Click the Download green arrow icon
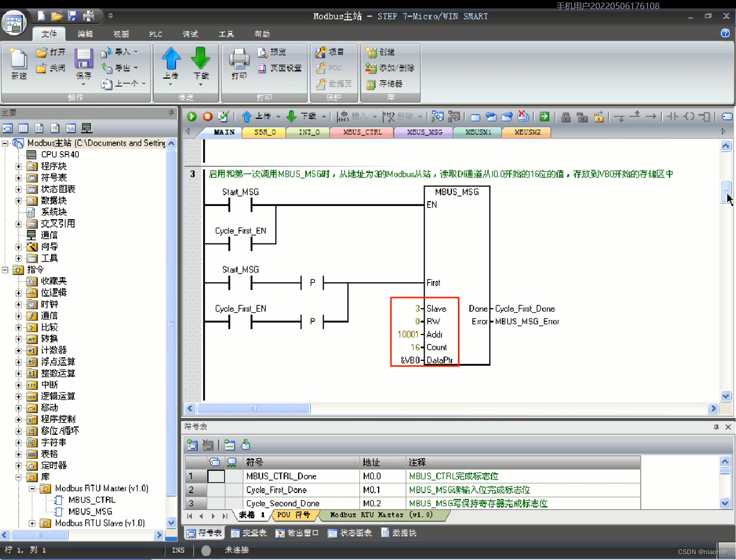Image resolution: width=736 pixels, height=560 pixels. coord(200,63)
